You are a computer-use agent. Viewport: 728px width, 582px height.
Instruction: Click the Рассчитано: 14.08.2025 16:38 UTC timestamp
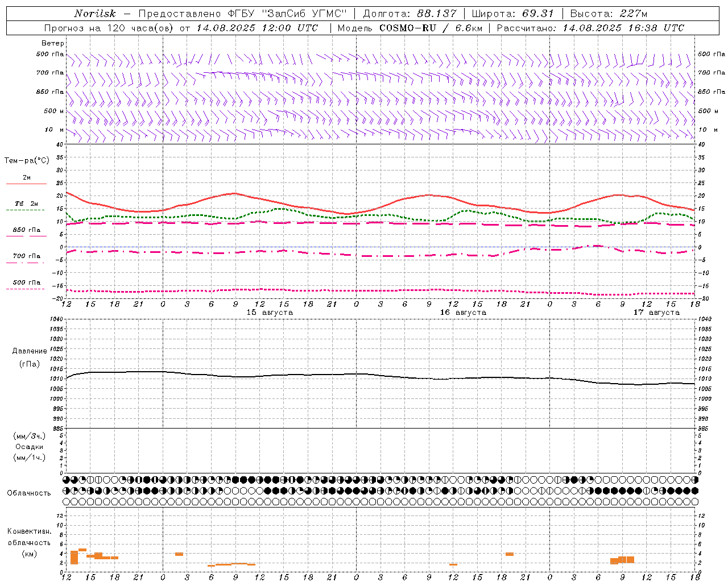coord(590,28)
